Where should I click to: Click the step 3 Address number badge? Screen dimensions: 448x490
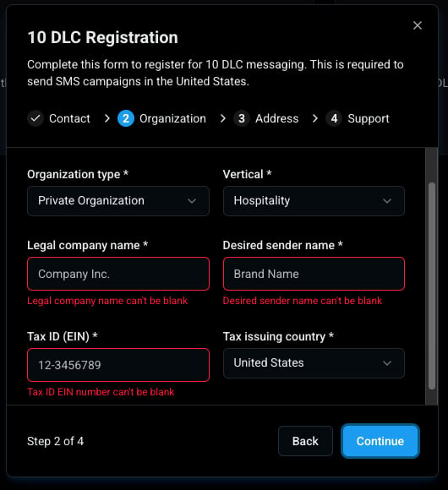[242, 118]
